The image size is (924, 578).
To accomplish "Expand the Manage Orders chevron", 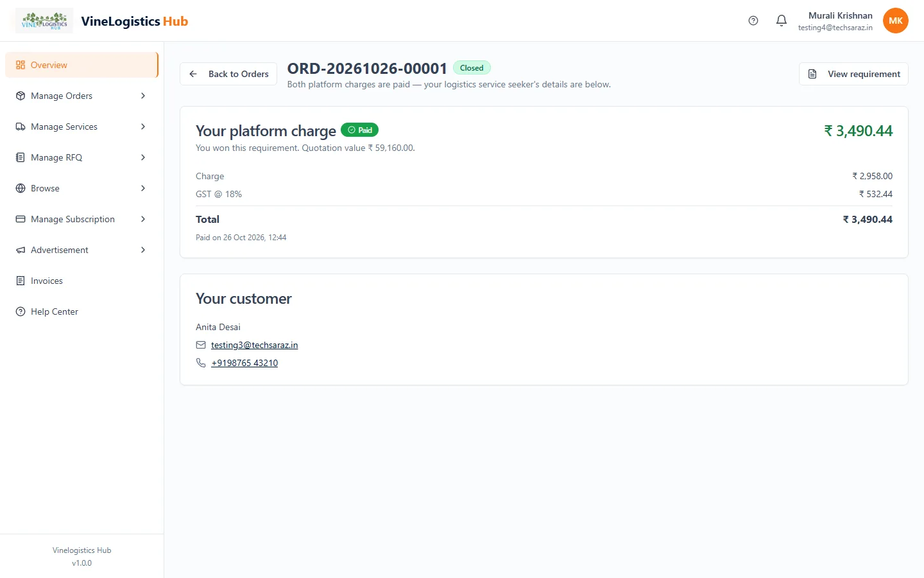I will pos(143,96).
